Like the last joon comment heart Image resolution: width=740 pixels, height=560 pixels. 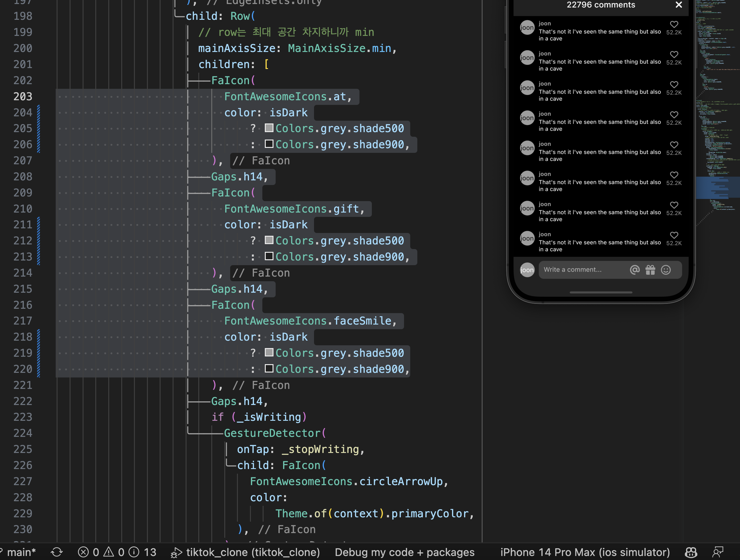pyautogui.click(x=674, y=235)
